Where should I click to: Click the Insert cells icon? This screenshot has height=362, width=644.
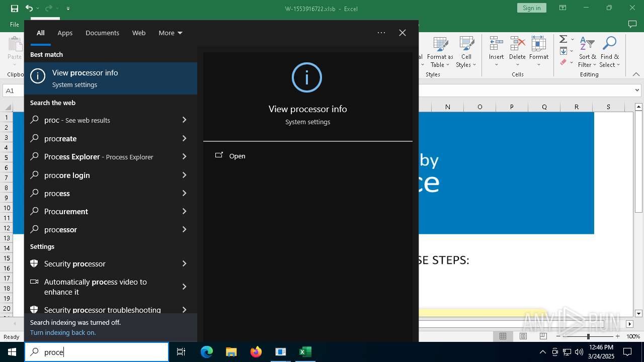(x=496, y=52)
